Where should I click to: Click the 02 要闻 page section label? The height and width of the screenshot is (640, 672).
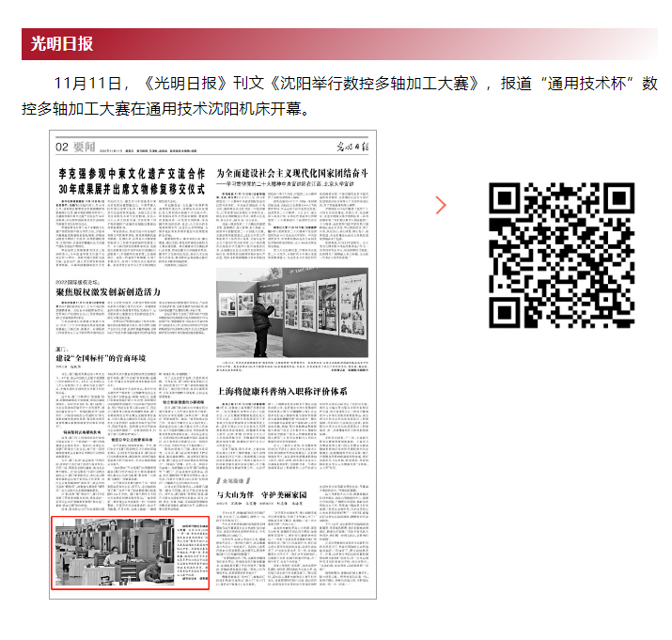coord(75,148)
